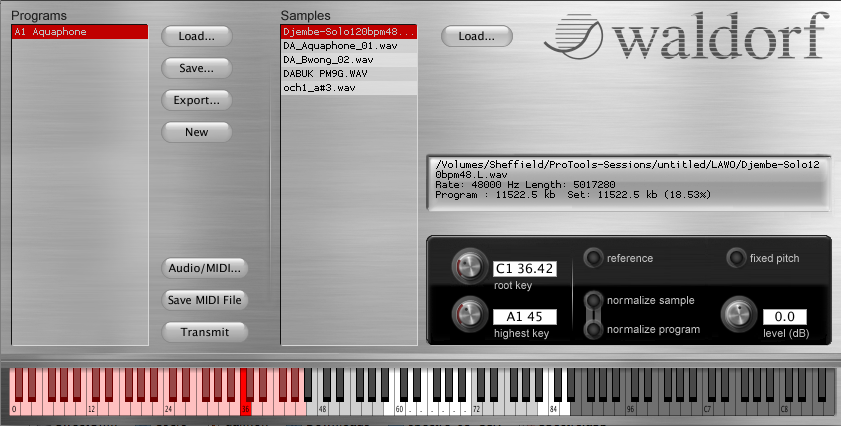Enable normalize sample option
841x426 pixels.
tap(593, 300)
